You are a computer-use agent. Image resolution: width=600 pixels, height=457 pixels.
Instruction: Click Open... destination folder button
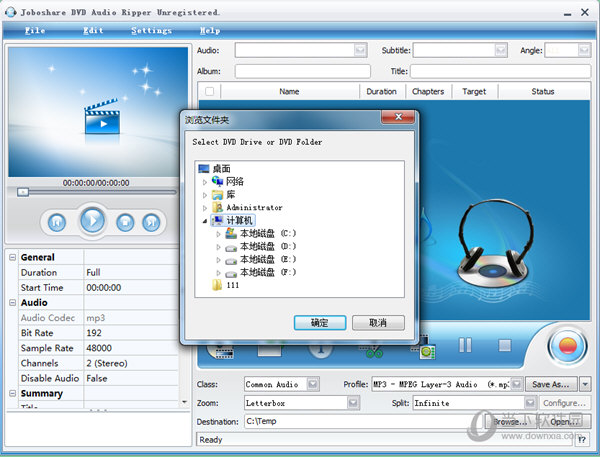[564, 421]
